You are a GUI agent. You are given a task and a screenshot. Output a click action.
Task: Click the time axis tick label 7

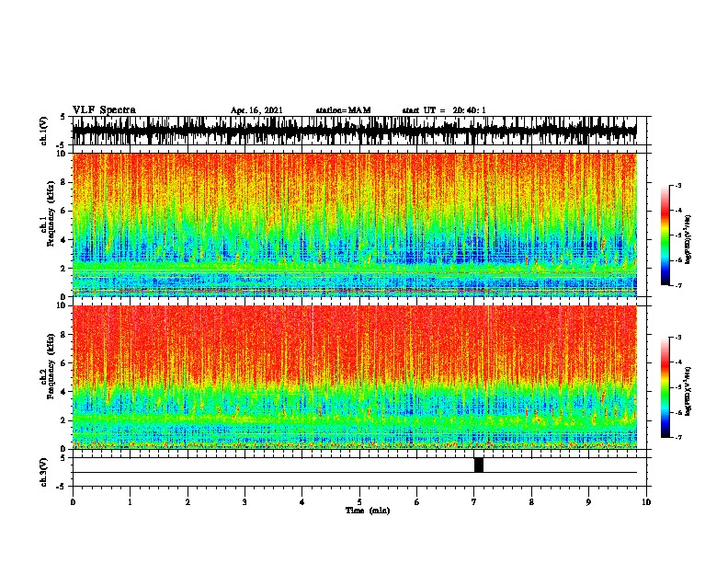[x=474, y=501]
